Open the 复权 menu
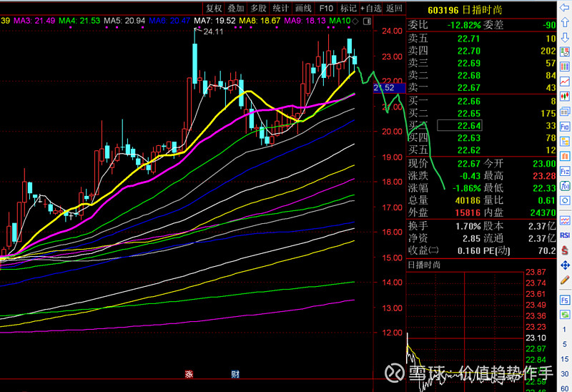 214,8
